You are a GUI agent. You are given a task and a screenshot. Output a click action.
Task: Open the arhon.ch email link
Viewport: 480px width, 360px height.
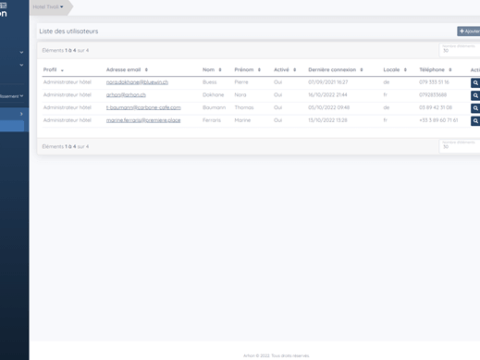pos(126,95)
